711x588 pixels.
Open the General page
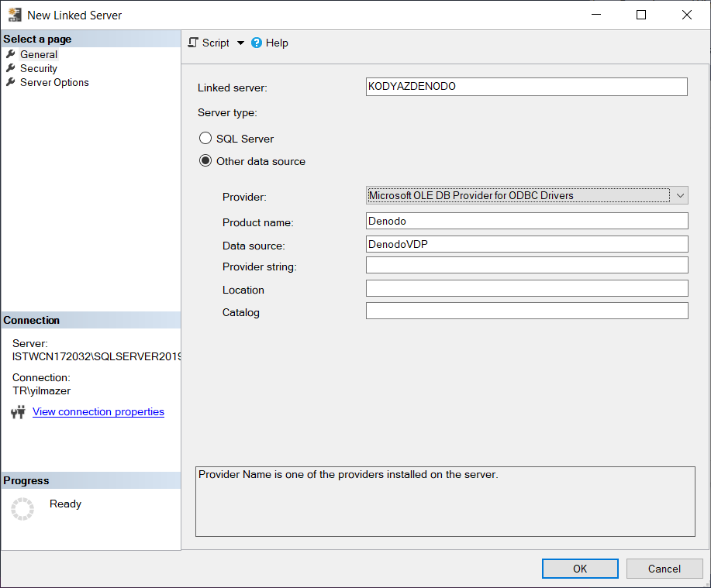(39, 54)
